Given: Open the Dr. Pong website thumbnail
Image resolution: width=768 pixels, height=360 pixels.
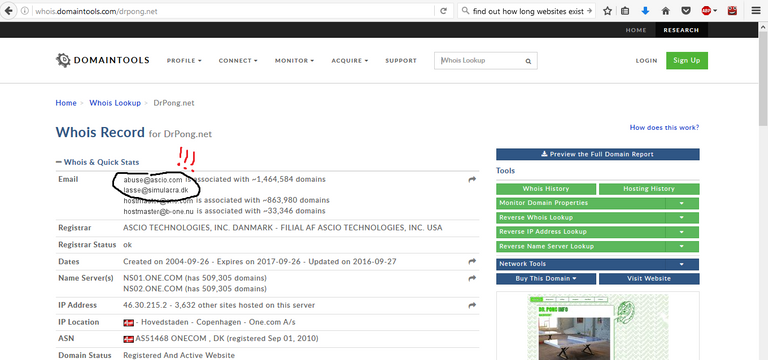Looking at the screenshot, I should coord(598,326).
